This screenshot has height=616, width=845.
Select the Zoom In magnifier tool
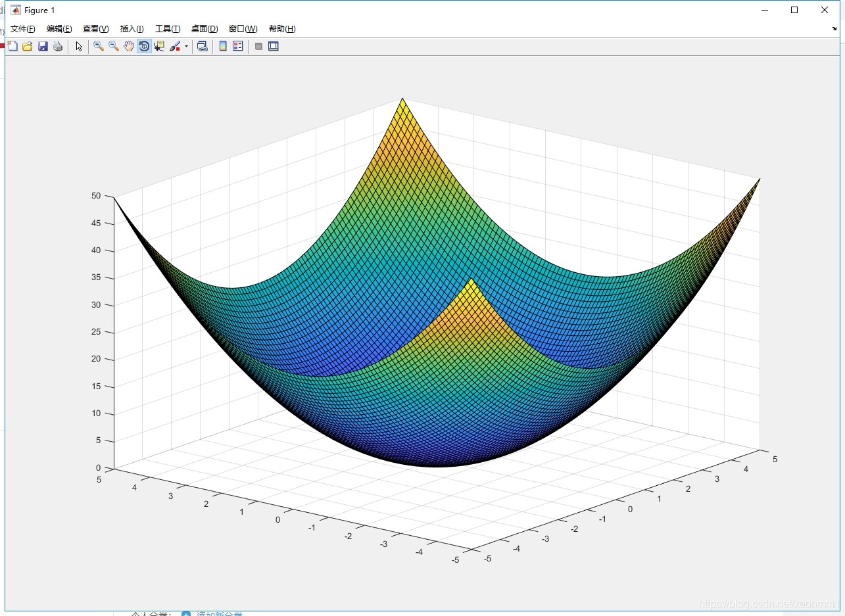[99, 46]
